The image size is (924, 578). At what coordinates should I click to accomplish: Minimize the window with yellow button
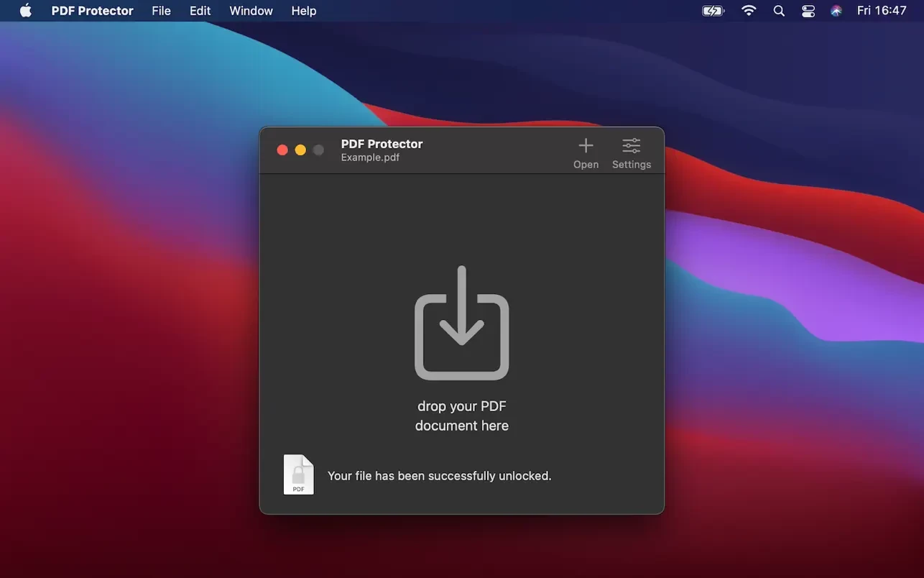pyautogui.click(x=300, y=150)
